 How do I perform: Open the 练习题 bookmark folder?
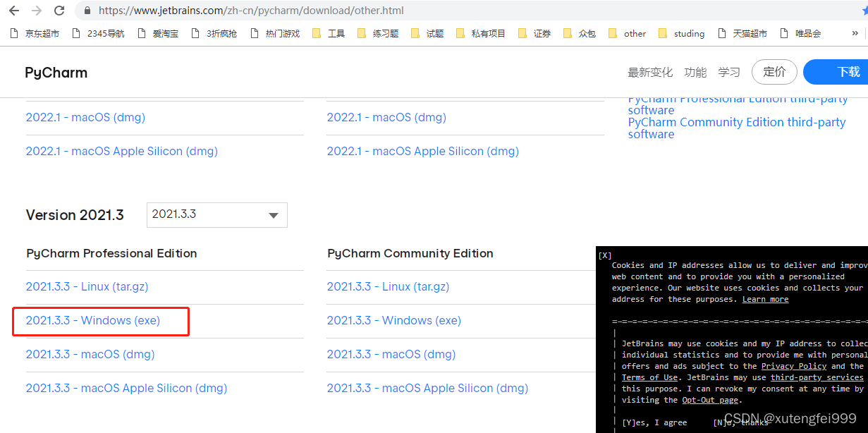pos(378,33)
